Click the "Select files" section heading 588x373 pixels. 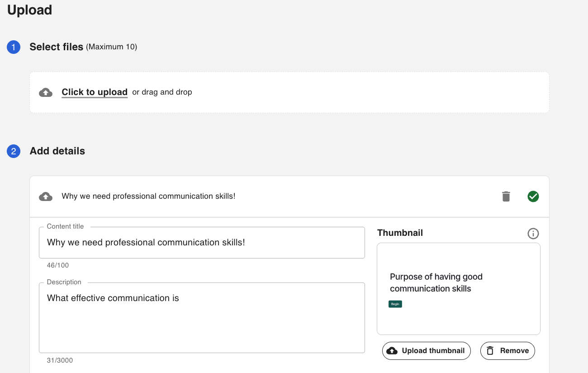click(x=57, y=47)
